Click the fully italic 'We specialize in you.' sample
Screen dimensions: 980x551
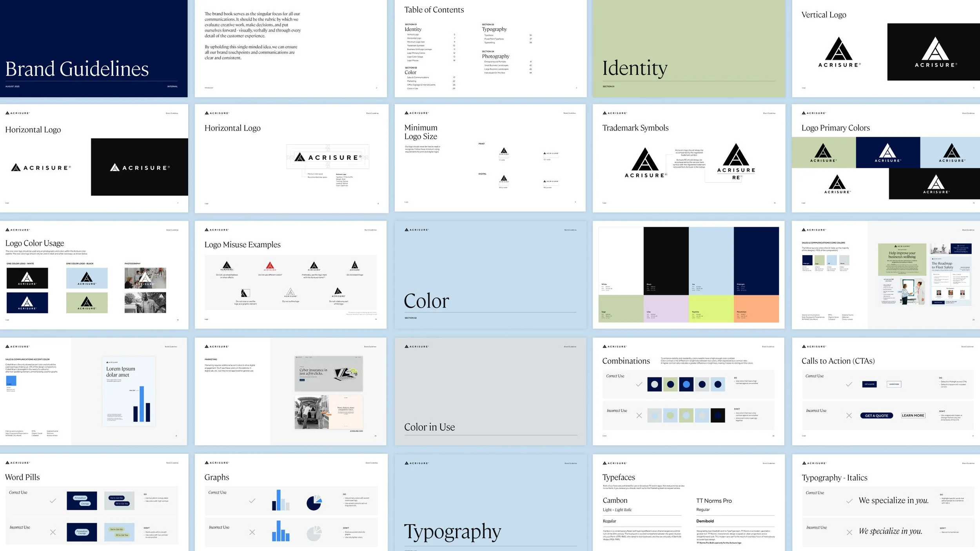coord(890,531)
